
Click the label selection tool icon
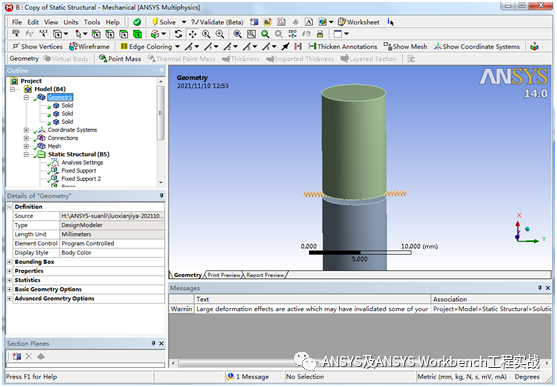coord(16,34)
